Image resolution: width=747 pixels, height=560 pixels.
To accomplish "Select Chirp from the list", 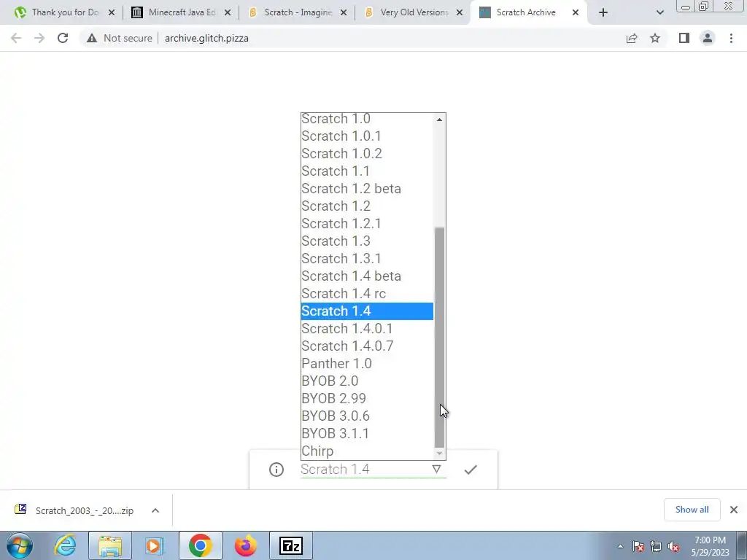I will pyautogui.click(x=368, y=451).
